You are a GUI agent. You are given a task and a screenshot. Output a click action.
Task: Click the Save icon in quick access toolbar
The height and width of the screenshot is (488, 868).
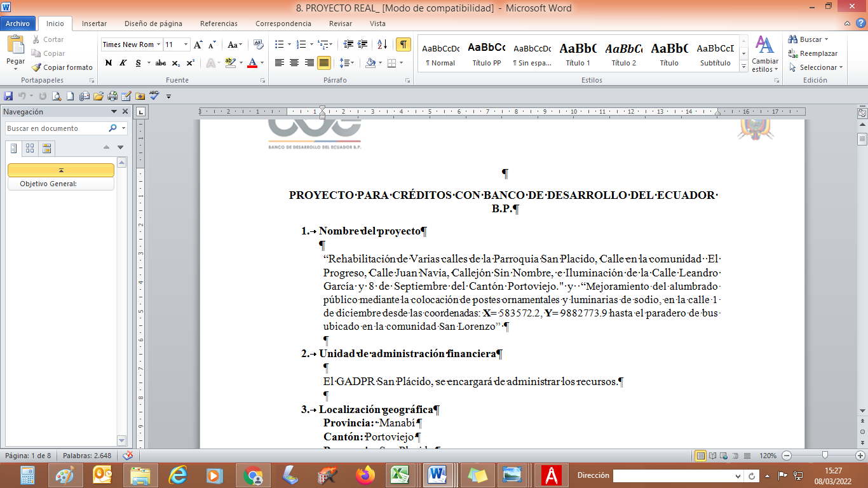8,96
